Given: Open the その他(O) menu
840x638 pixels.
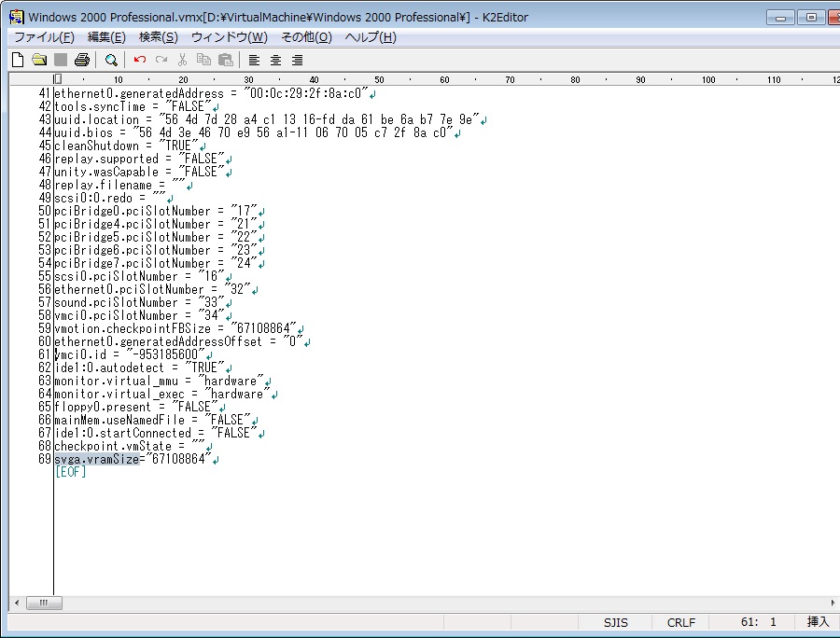Looking at the screenshot, I should [x=306, y=37].
